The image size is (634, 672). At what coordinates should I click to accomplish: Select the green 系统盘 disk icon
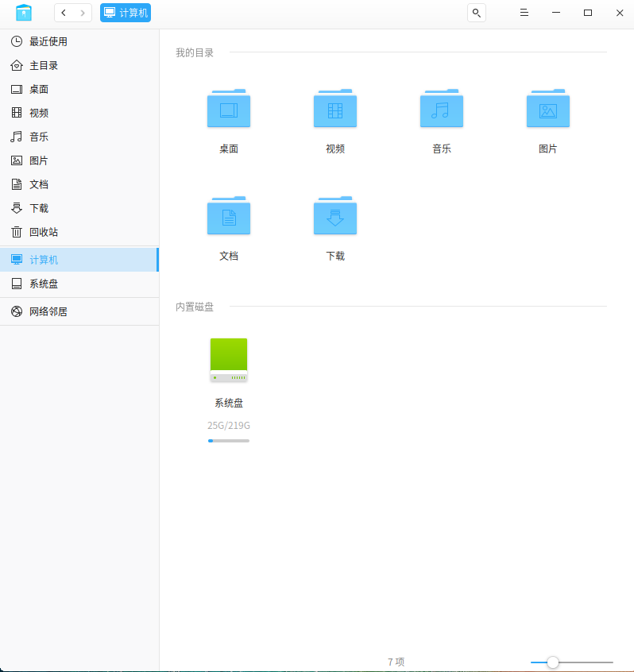(x=229, y=360)
